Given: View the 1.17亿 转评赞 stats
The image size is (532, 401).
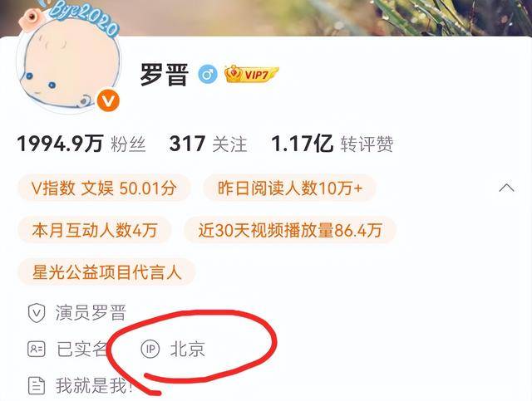Looking at the screenshot, I should (x=332, y=144).
